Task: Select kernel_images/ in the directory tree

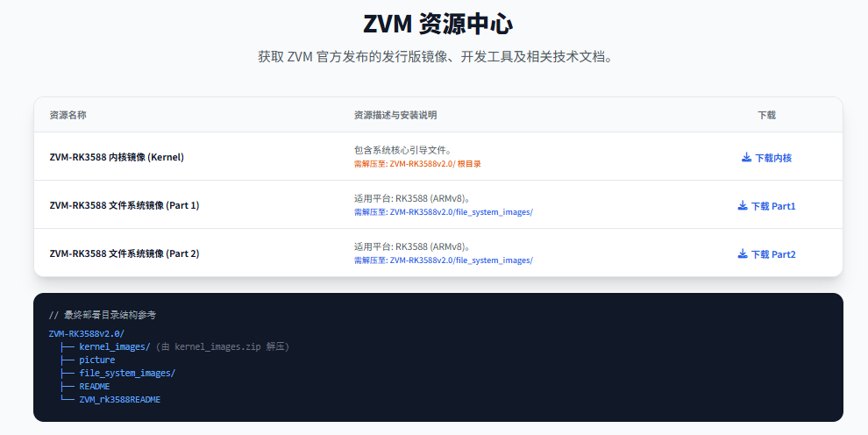Action: point(114,346)
